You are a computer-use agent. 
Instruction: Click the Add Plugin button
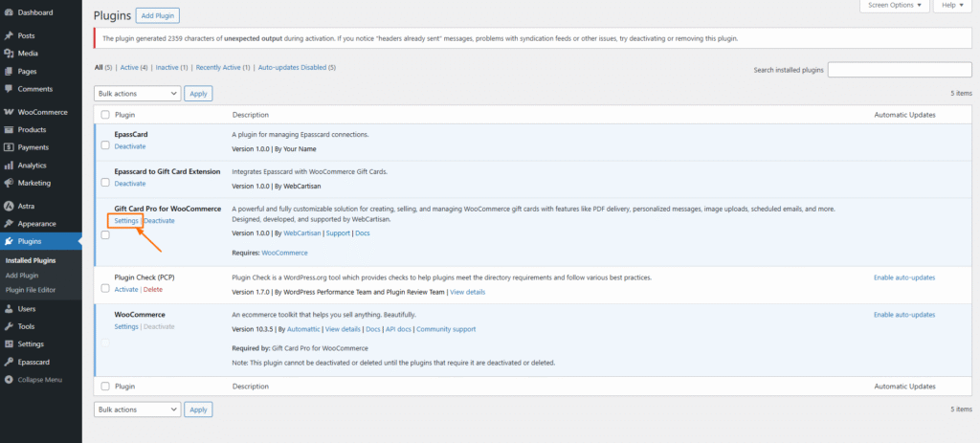click(157, 16)
